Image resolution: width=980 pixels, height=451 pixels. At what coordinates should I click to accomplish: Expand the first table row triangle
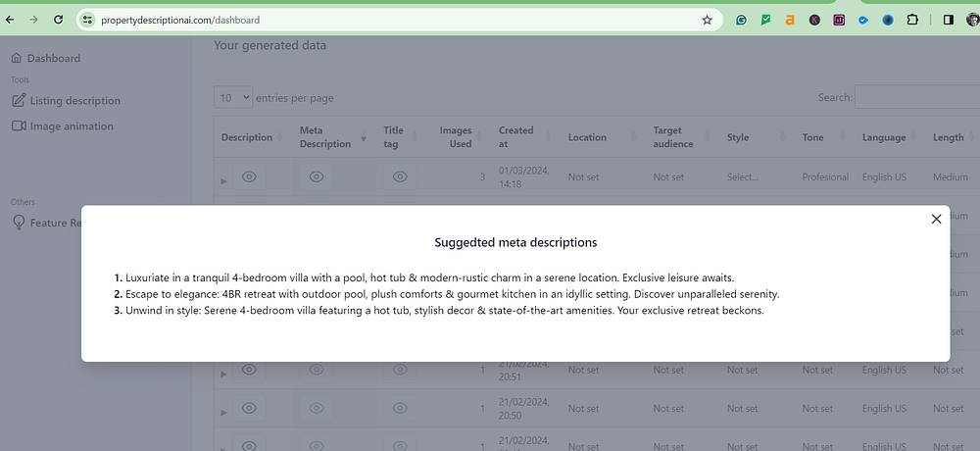[223, 181]
